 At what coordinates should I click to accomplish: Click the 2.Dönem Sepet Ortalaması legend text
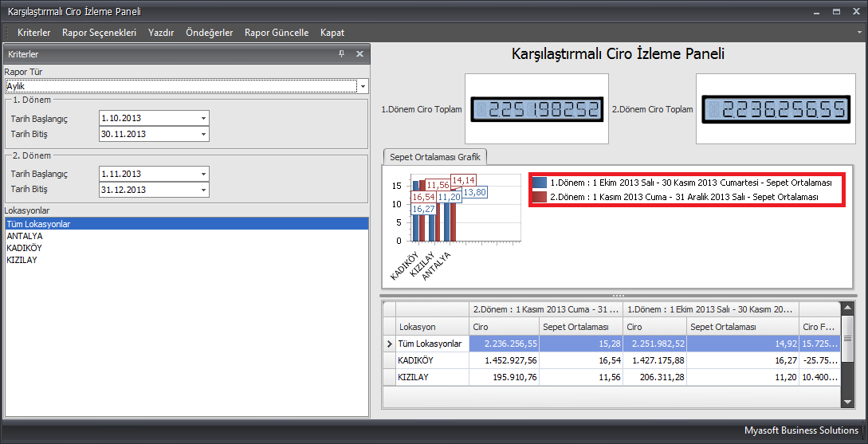click(x=684, y=197)
